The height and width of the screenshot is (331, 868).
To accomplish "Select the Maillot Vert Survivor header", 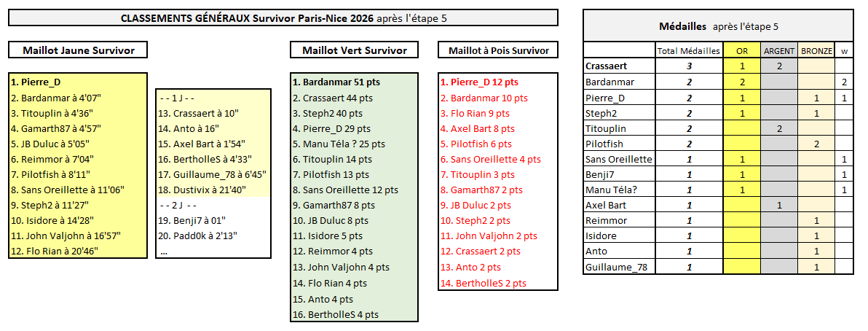I will (355, 50).
